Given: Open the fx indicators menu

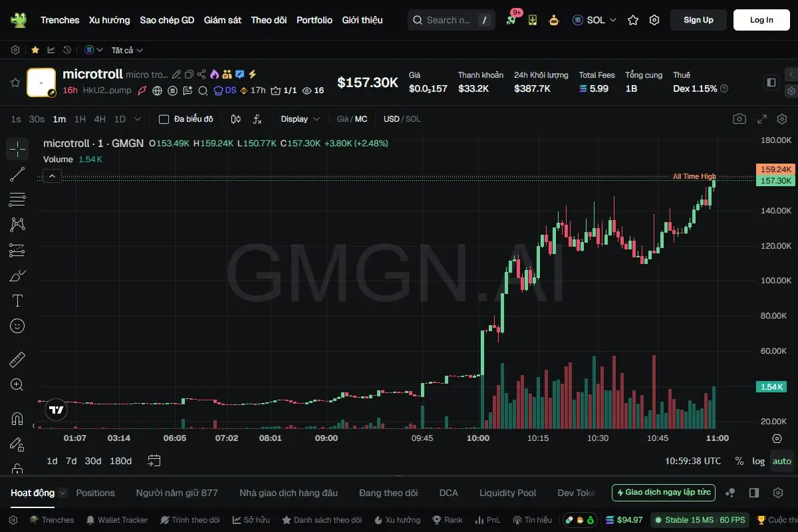Looking at the screenshot, I should (257, 119).
